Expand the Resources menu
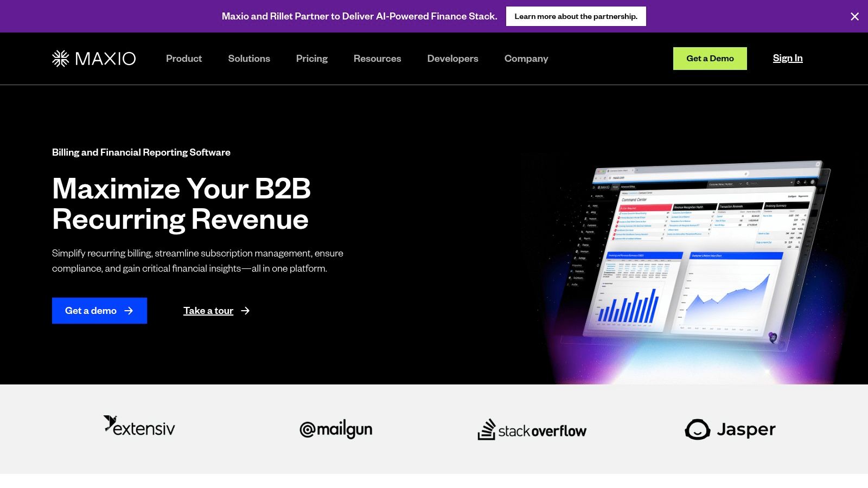Screen dimensions: 868x488 [377, 59]
